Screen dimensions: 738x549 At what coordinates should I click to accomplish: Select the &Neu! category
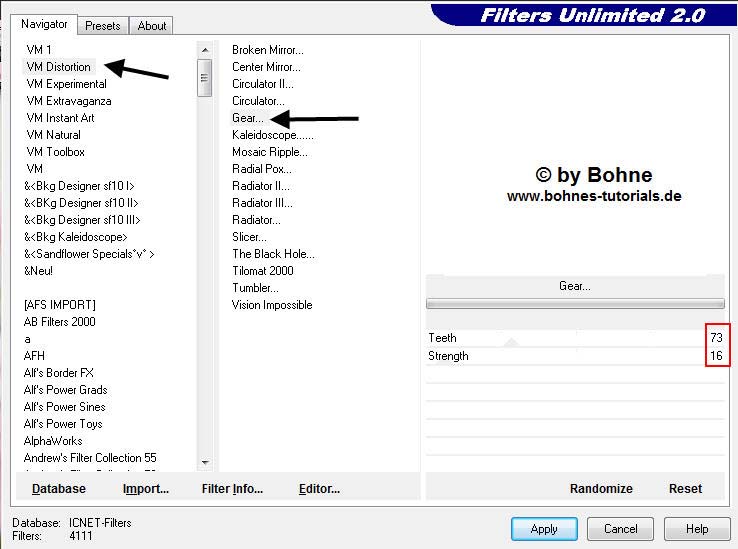click(x=38, y=271)
